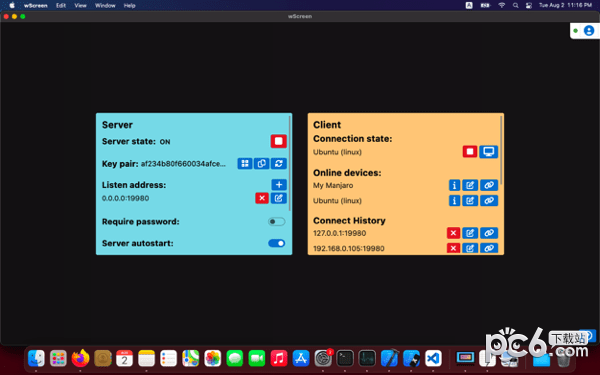
Task: Delete 127.0.0.1:19980 from history
Action: [453, 233]
